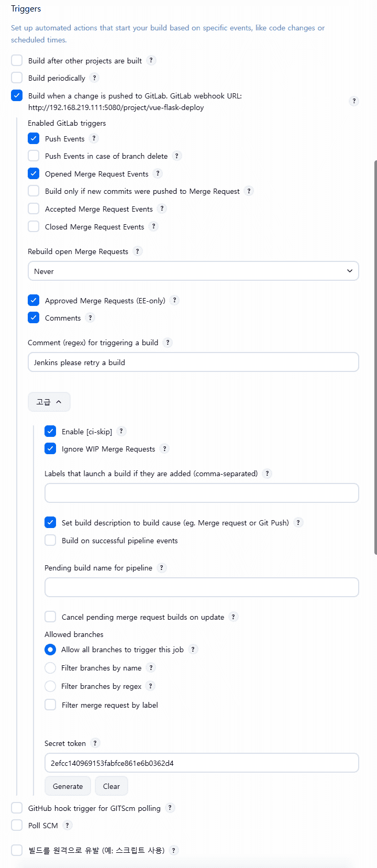
Task: Select Filter branches by regex option
Action: coord(50,686)
